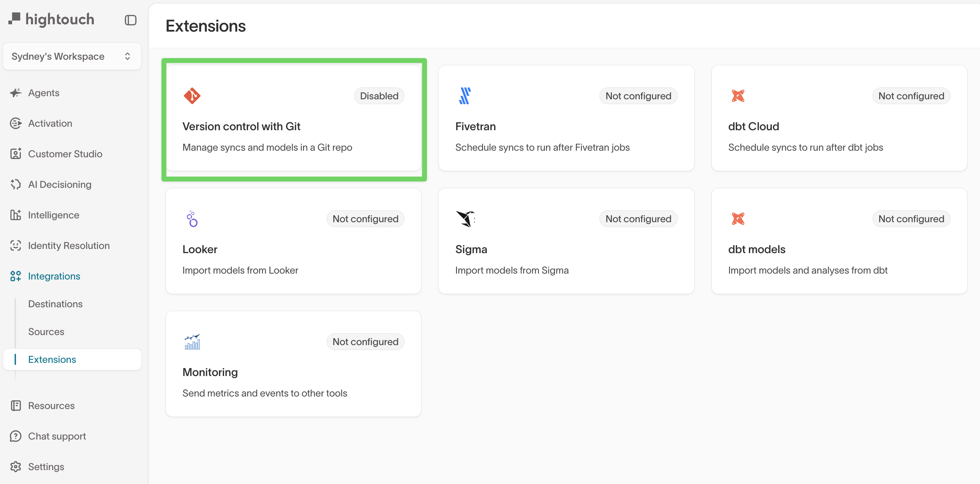980x484 pixels.
Task: Collapse the sidebar panel icon
Action: coord(130,20)
